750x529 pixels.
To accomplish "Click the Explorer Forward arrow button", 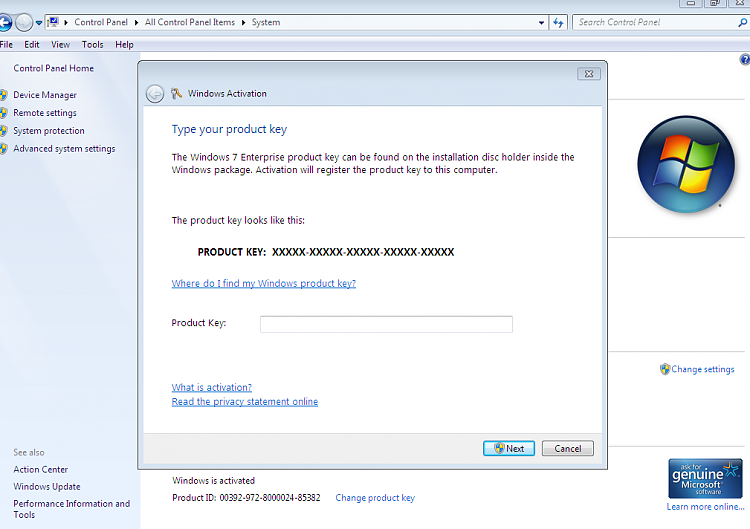I will (23, 22).
